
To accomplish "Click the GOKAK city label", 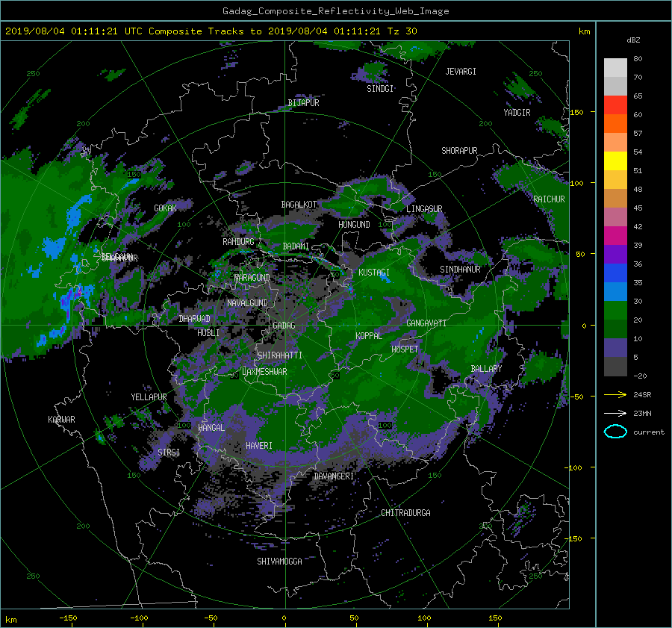I will coord(166,208).
